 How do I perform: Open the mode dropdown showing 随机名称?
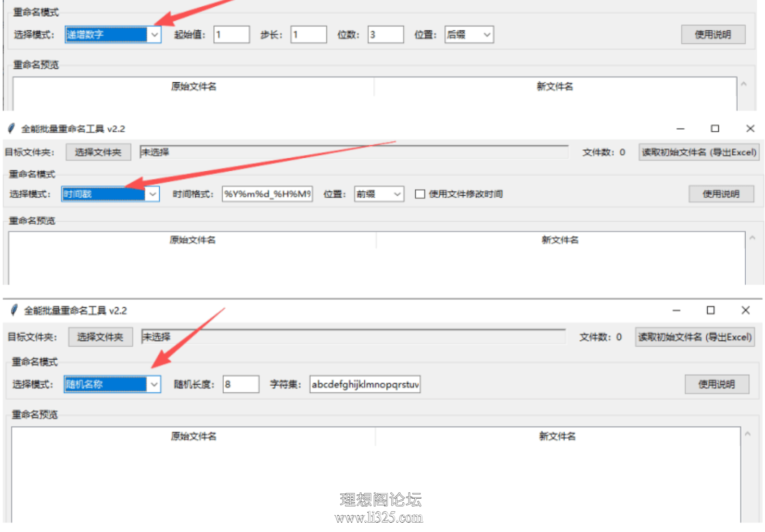[x=112, y=384]
